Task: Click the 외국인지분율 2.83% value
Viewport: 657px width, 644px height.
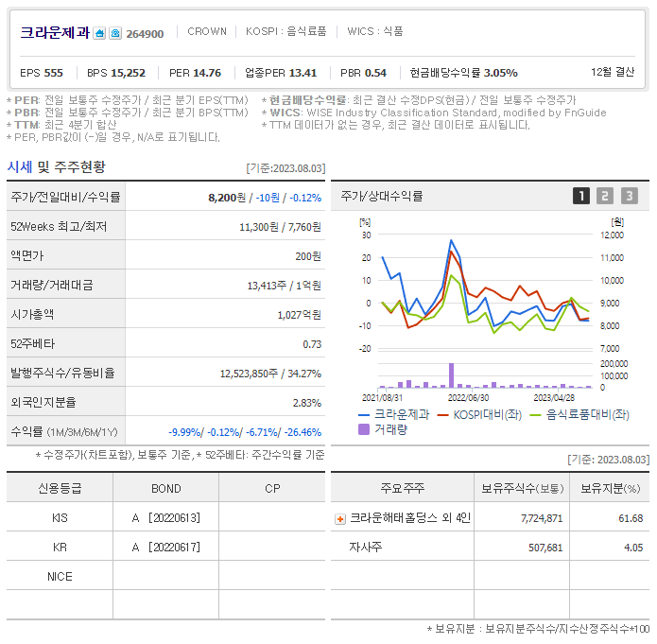Action: tap(306, 404)
